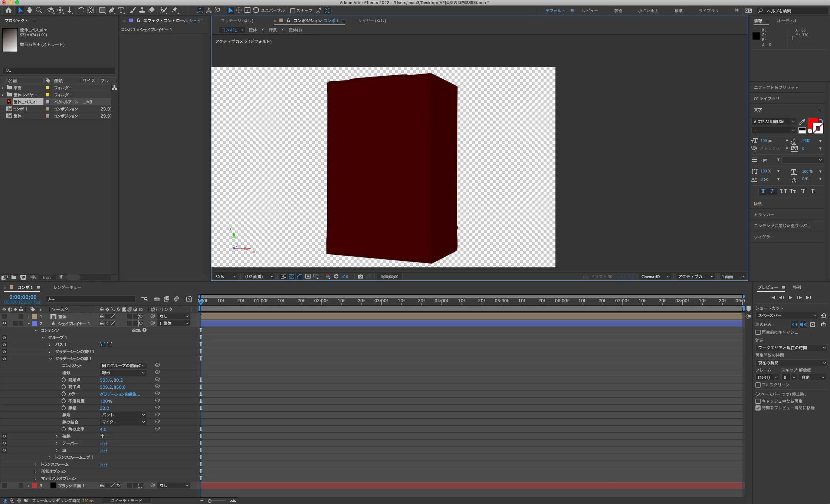Image resolution: width=830 pixels, height=504 pixels.
Task: Click リセット next to トランスフォーム
Action: click(103, 465)
